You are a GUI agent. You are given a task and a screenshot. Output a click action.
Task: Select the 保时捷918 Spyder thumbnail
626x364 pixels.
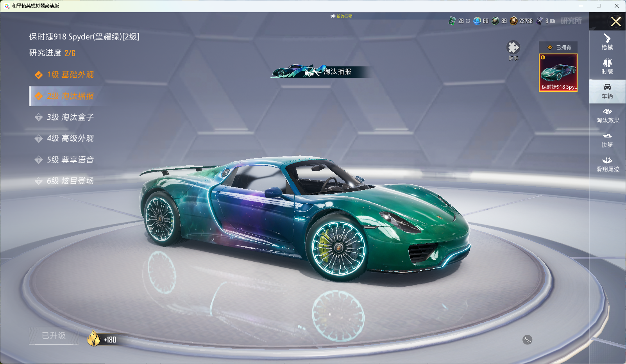point(558,73)
